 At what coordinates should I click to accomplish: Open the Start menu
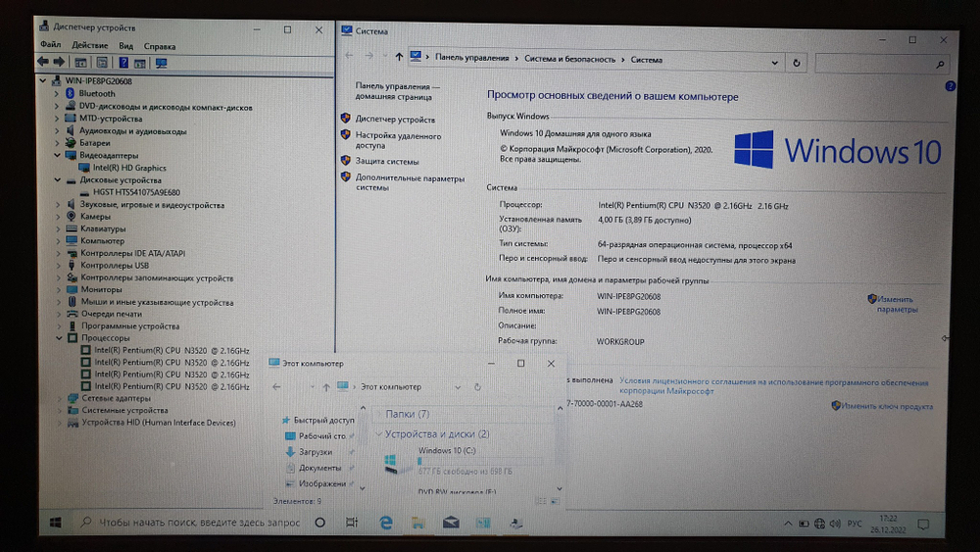[55, 522]
